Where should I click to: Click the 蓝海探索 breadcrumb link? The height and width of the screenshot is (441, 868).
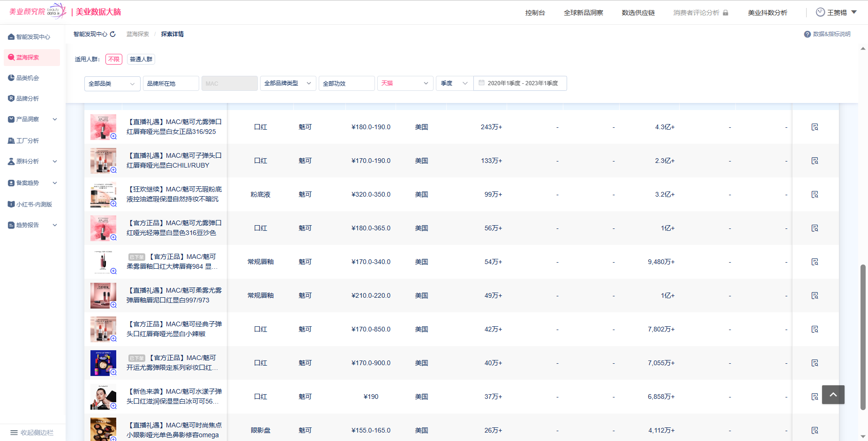pyautogui.click(x=137, y=34)
